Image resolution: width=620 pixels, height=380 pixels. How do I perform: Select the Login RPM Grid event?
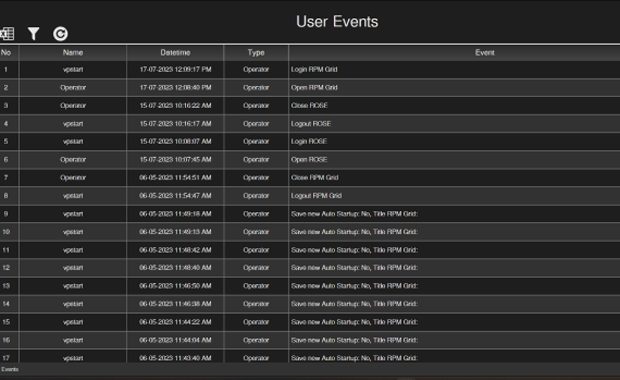(314, 70)
